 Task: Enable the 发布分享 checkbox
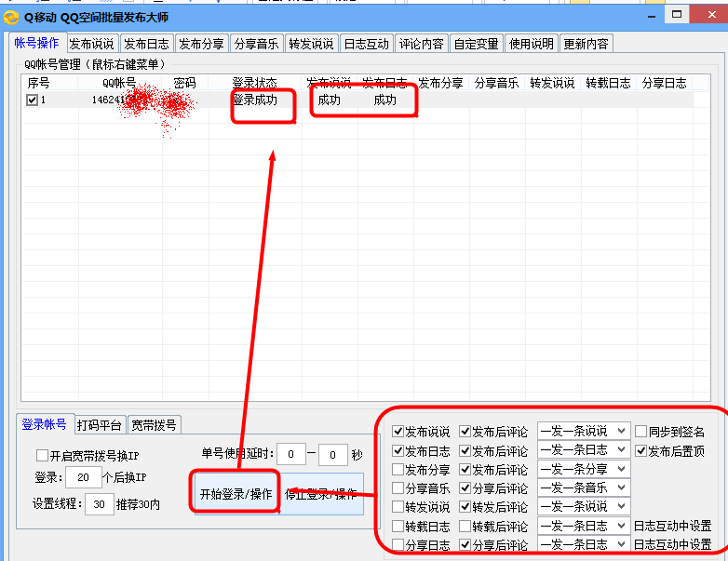click(398, 469)
